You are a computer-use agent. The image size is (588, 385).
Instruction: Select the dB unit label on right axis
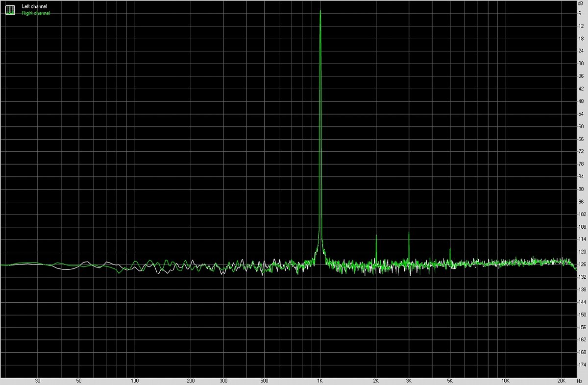[581, 4]
